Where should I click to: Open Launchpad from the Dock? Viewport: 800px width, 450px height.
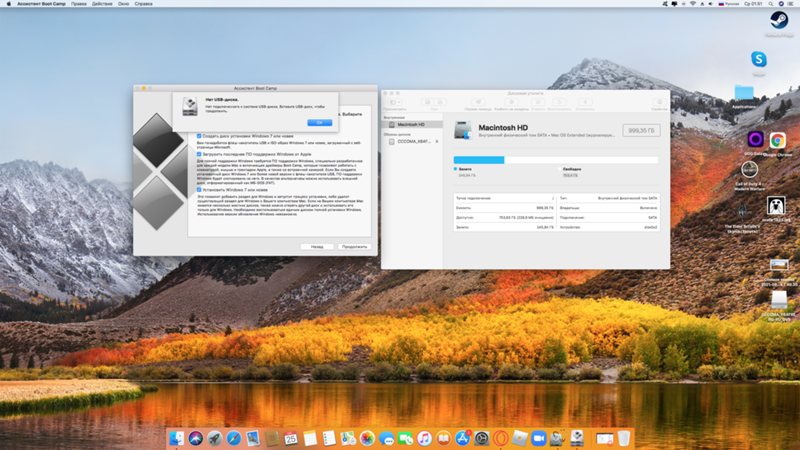click(x=215, y=438)
